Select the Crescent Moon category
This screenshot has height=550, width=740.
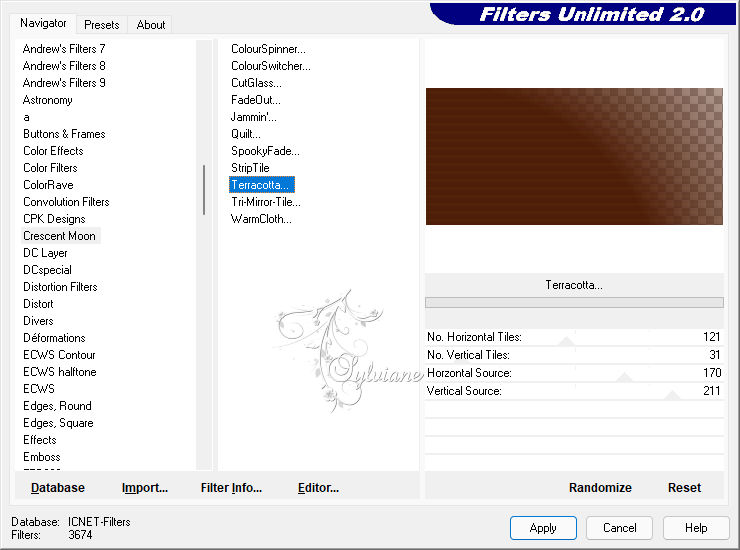coord(59,236)
